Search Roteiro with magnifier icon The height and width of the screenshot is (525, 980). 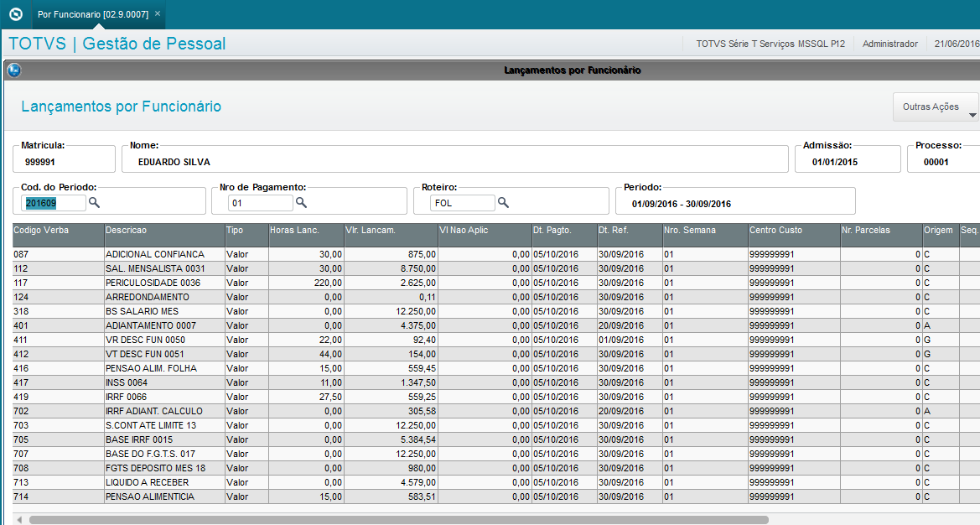(x=503, y=202)
